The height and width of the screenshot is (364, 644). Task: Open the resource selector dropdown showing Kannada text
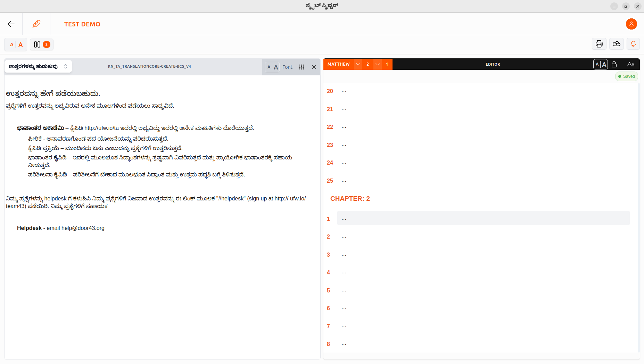(x=38, y=66)
